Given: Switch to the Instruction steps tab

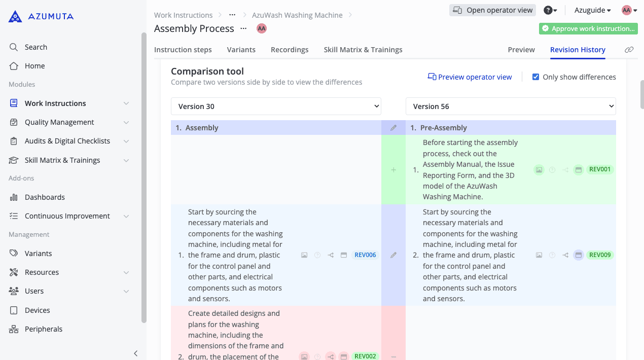Looking at the screenshot, I should (183, 50).
